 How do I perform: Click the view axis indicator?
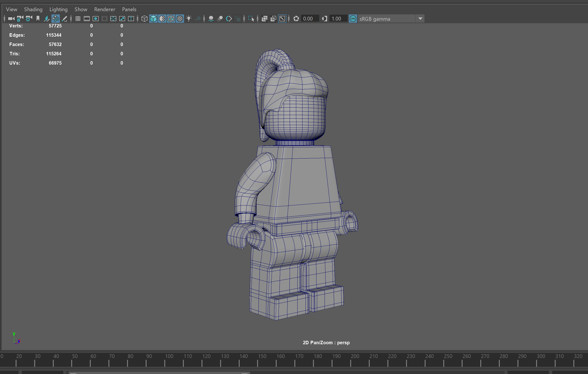coord(16,338)
